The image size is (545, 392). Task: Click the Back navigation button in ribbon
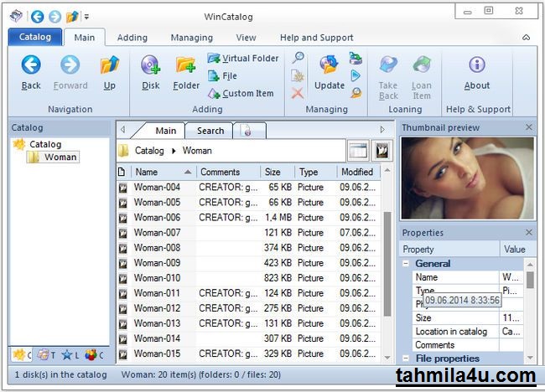pos(31,73)
